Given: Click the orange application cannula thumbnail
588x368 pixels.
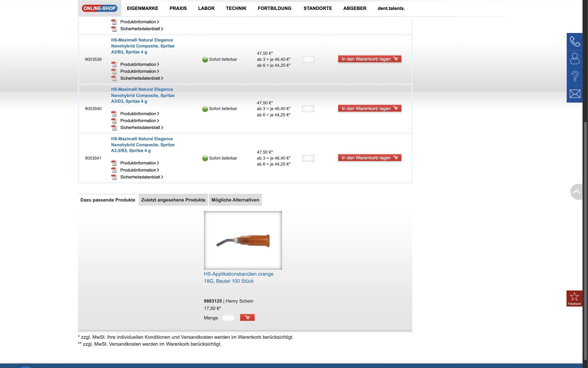Looking at the screenshot, I should [x=243, y=240].
